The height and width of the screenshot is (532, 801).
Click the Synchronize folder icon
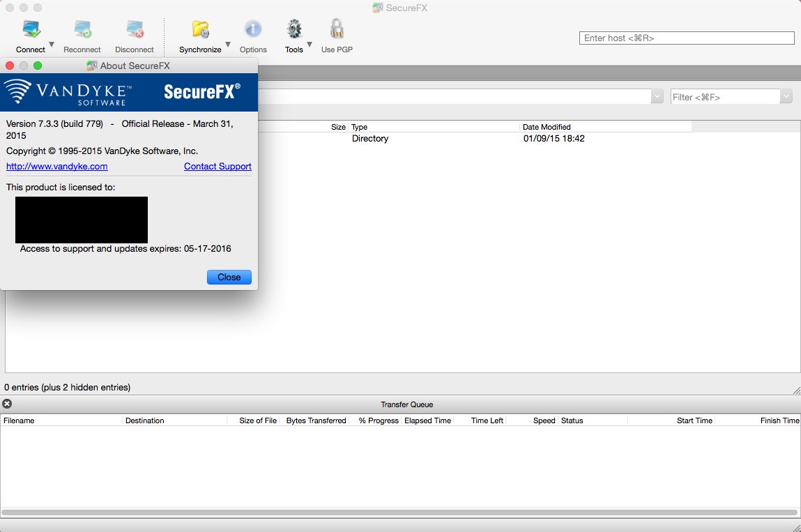click(200, 30)
